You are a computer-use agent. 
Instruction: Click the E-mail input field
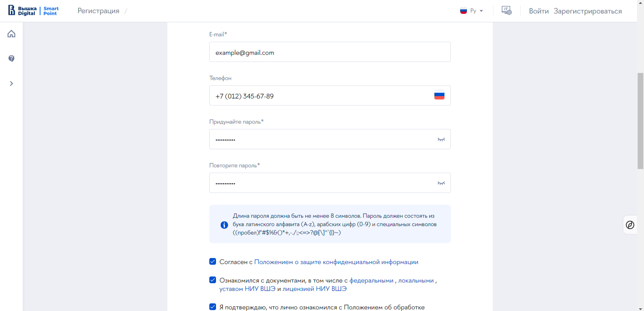click(330, 52)
